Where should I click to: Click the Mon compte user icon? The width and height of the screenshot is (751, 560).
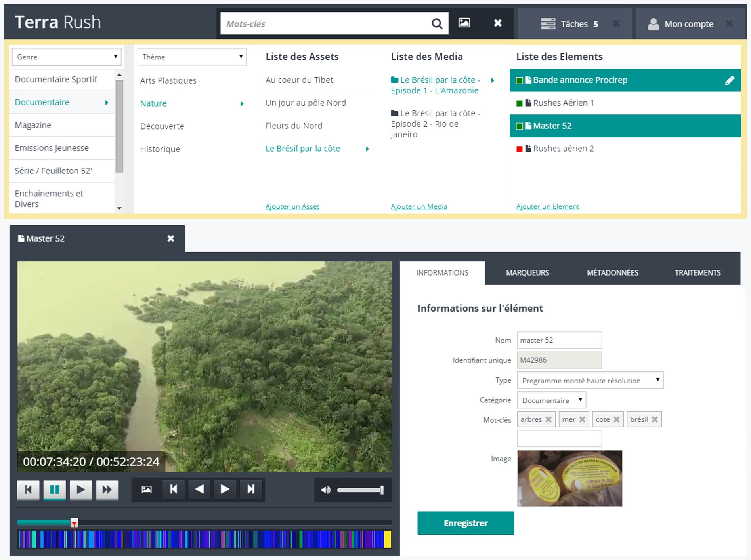(x=653, y=24)
